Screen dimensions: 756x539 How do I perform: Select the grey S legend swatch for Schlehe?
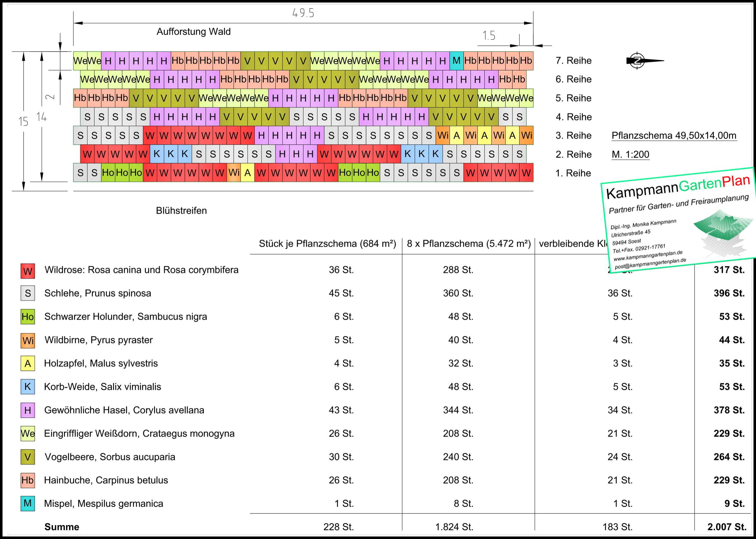(x=28, y=293)
